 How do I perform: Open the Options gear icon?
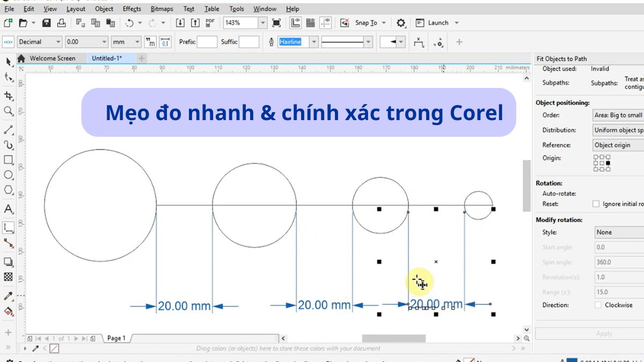pos(401,23)
